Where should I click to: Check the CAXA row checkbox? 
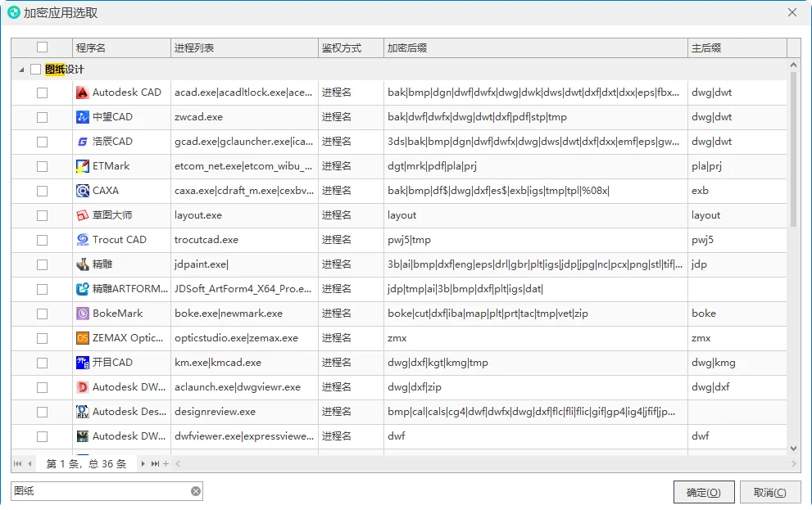(43, 191)
